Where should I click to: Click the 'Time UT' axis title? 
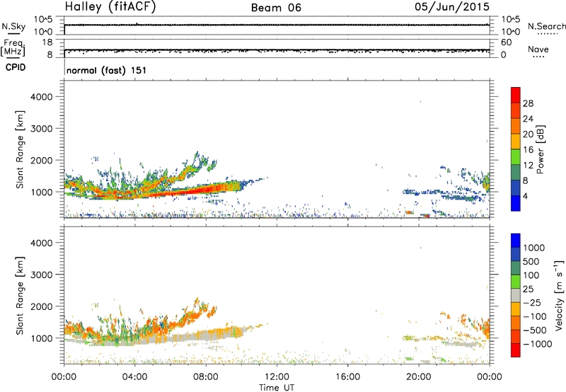[277, 387]
